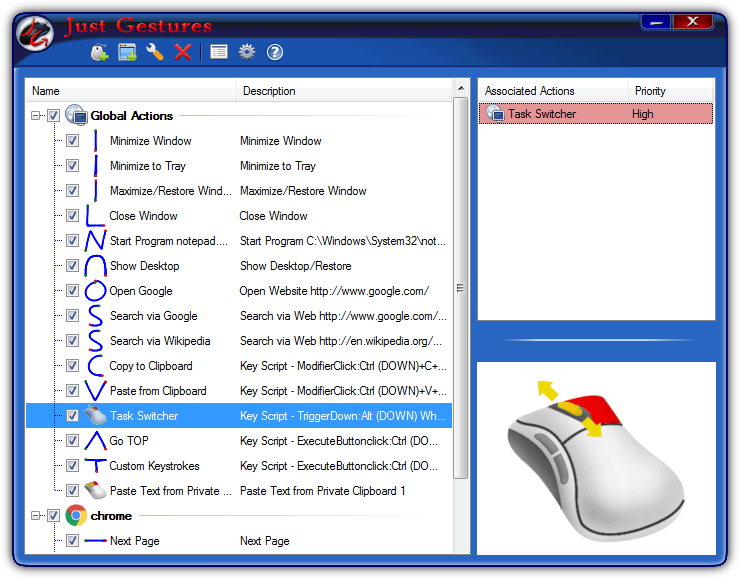Select the Search via Wikipedia row
Screen dimensions: 740x578
[239, 341]
